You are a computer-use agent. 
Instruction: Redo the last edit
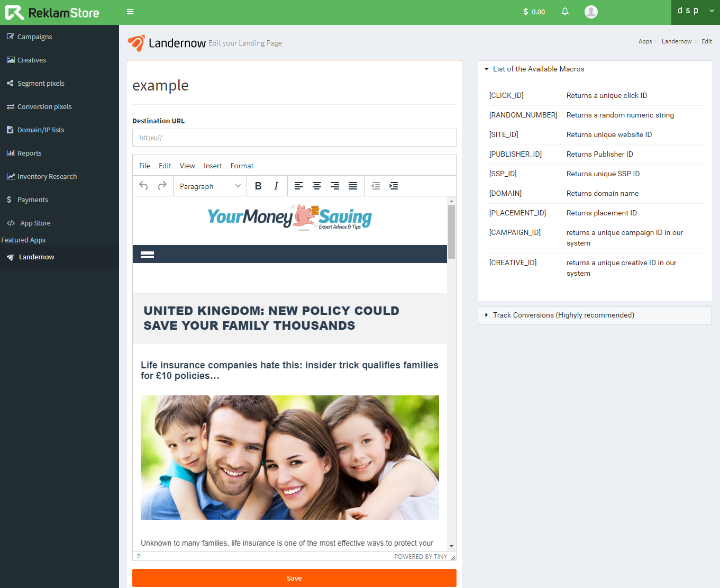(x=162, y=186)
